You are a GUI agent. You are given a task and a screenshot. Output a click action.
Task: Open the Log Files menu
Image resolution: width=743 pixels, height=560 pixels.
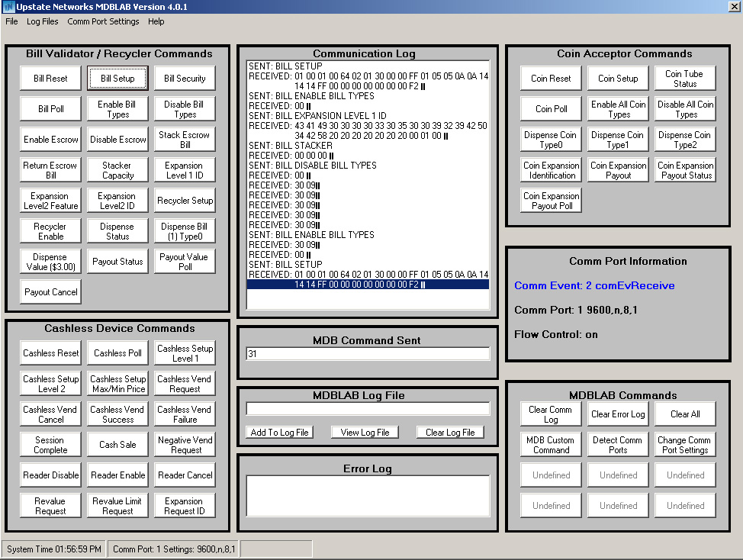tap(42, 21)
